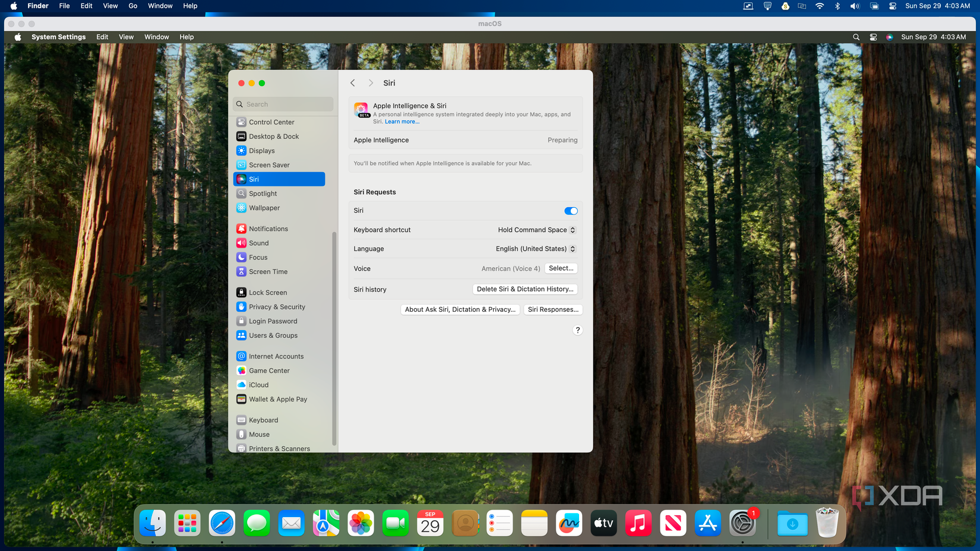Screen dimensions: 980x551
Task: Open Messages in the Dock
Action: point(257,523)
